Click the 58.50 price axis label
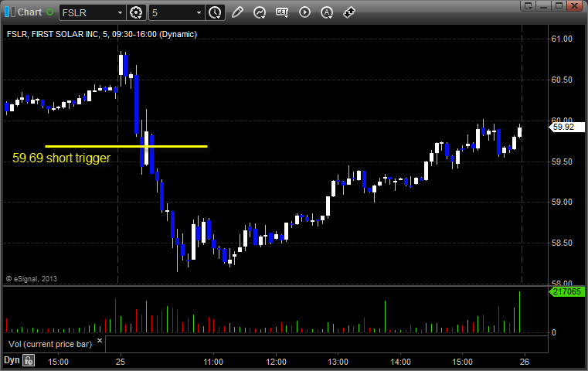The height and width of the screenshot is (371, 588). pyautogui.click(x=562, y=243)
